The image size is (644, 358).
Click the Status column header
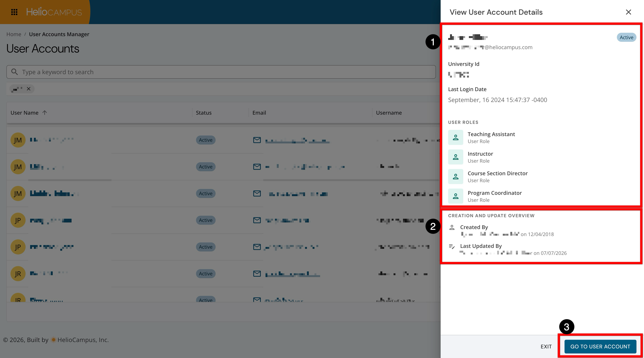204,113
